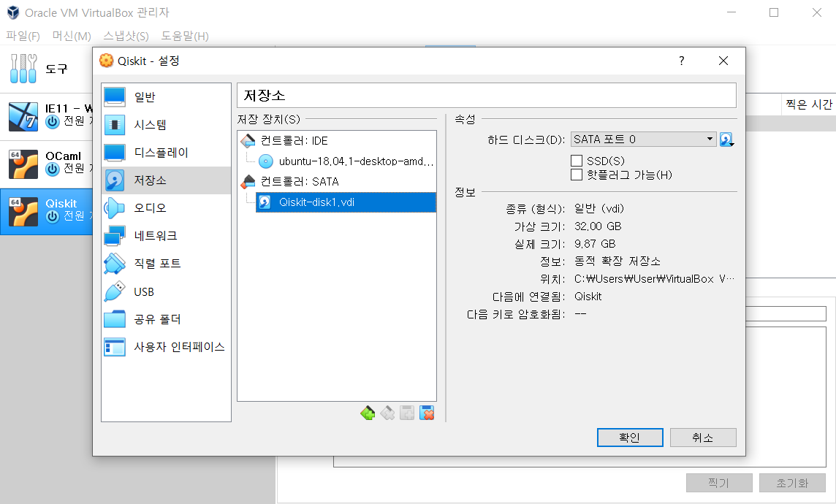Image resolution: width=836 pixels, height=504 pixels.
Task: Click the 찍은 시간 column header
Action: coord(809,104)
